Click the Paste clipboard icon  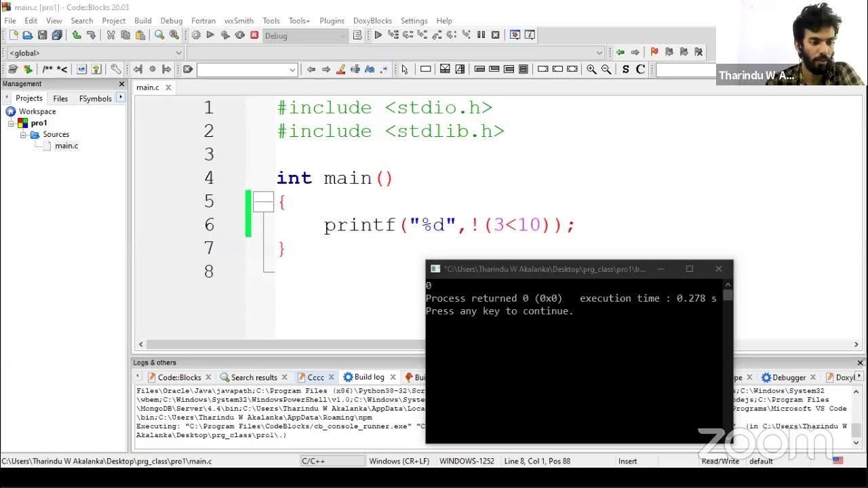tap(140, 35)
